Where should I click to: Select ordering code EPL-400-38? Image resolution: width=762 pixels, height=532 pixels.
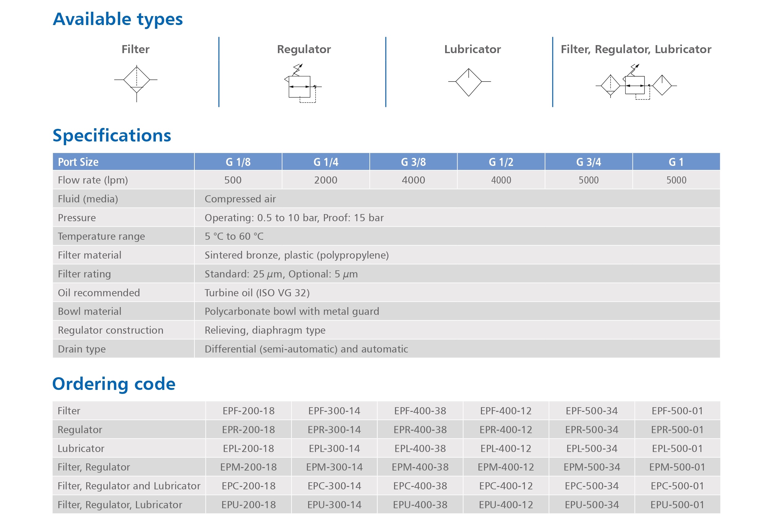point(420,448)
